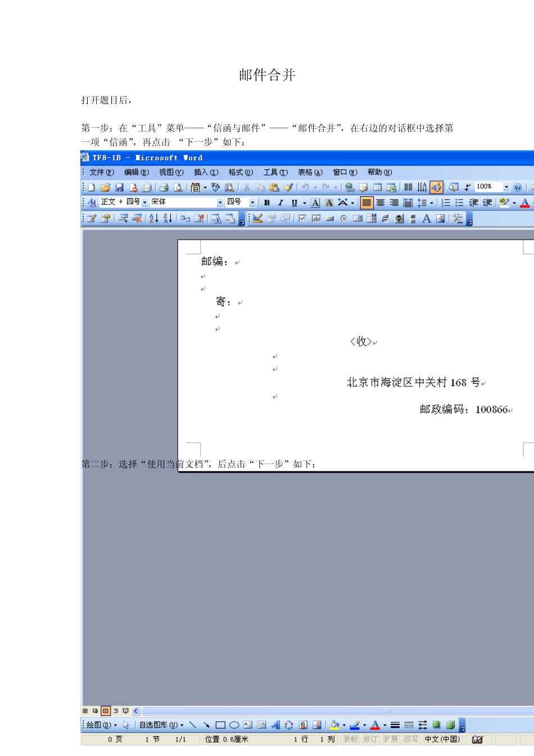Screen dimensions: 534x756
Task: Select the Rectangle tool in Drawing toolbar
Action: pos(220,725)
